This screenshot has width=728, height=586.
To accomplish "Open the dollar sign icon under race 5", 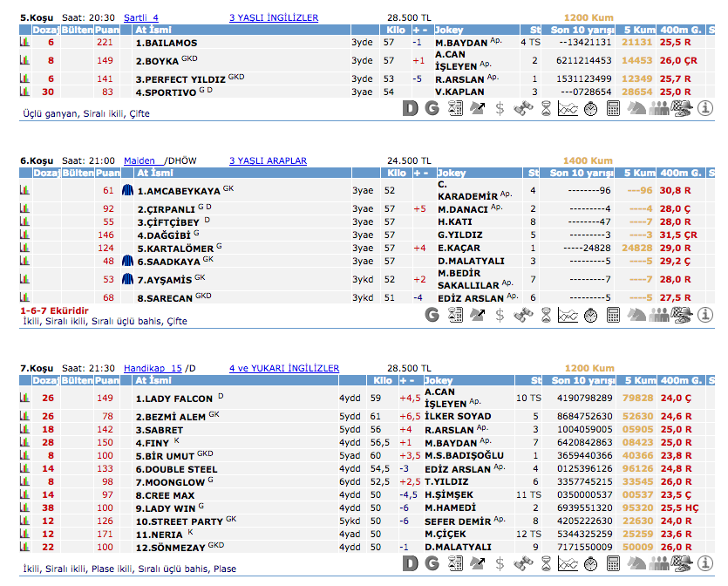I will 500,108.
